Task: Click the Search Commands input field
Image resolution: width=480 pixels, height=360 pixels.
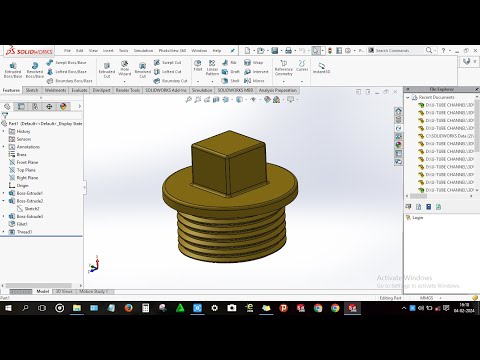Action: coord(398,51)
